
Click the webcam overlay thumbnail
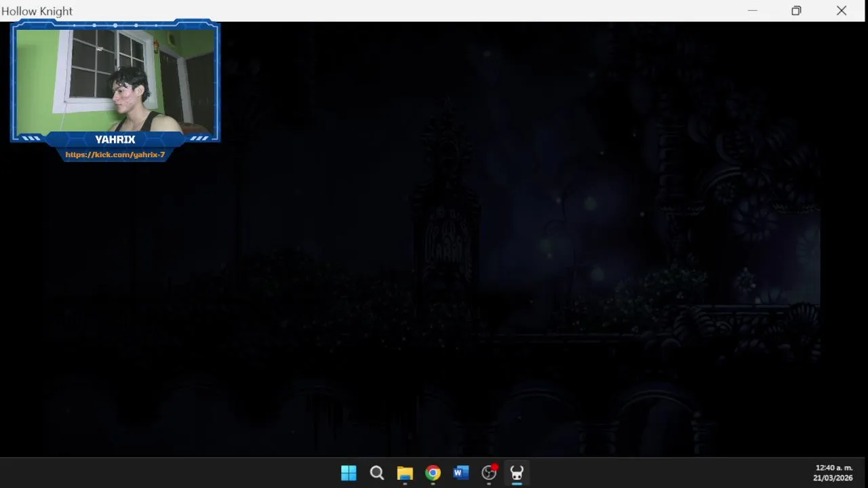[x=115, y=81]
